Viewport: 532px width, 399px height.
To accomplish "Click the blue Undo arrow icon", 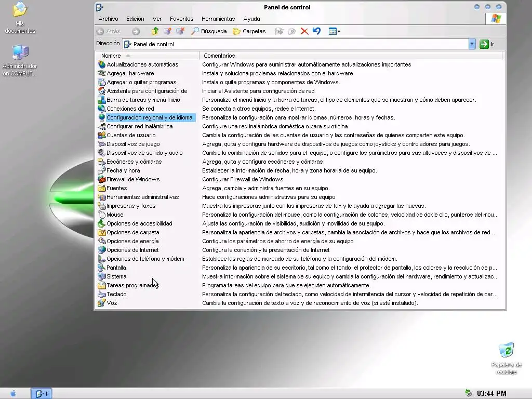I will 316,31.
